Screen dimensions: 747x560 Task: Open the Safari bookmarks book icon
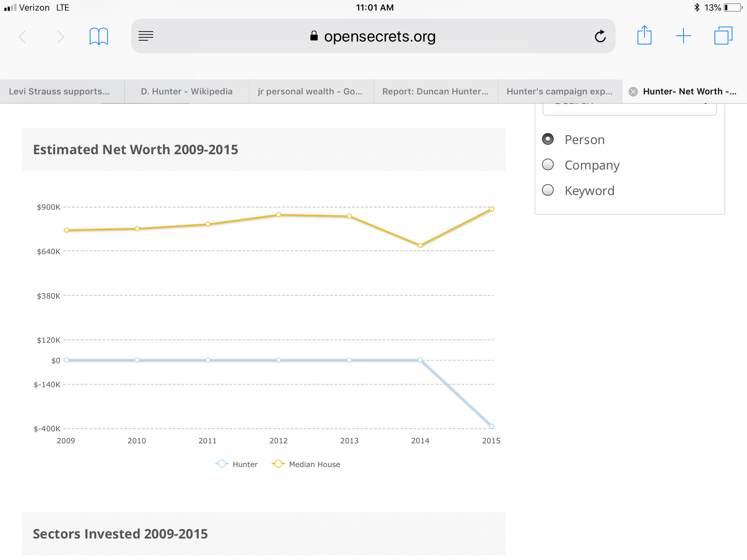pos(99,37)
